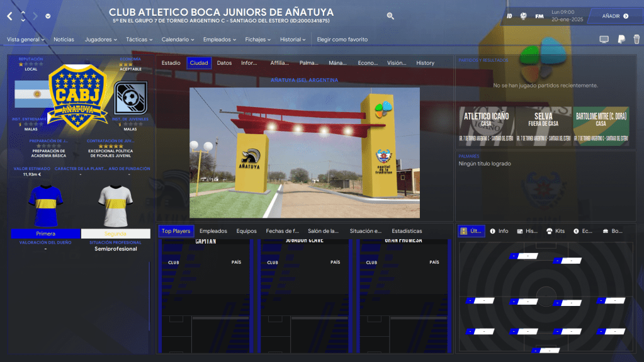644x362 pixels.
Task: Click the FM logo icon
Action: pyautogui.click(x=539, y=16)
